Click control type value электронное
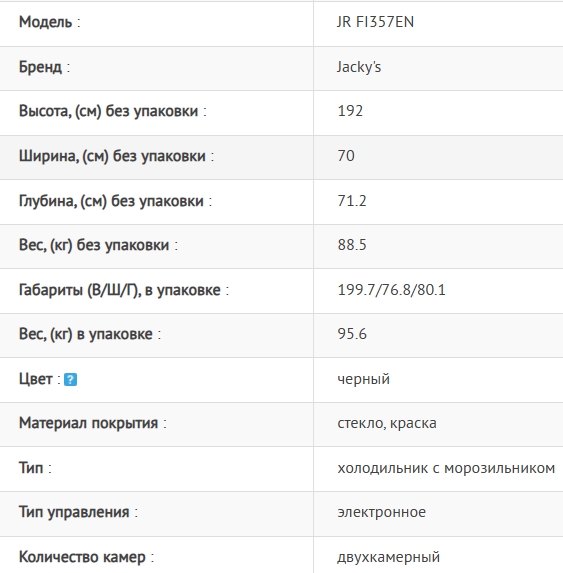This screenshot has height=573, width=563. coord(381,512)
